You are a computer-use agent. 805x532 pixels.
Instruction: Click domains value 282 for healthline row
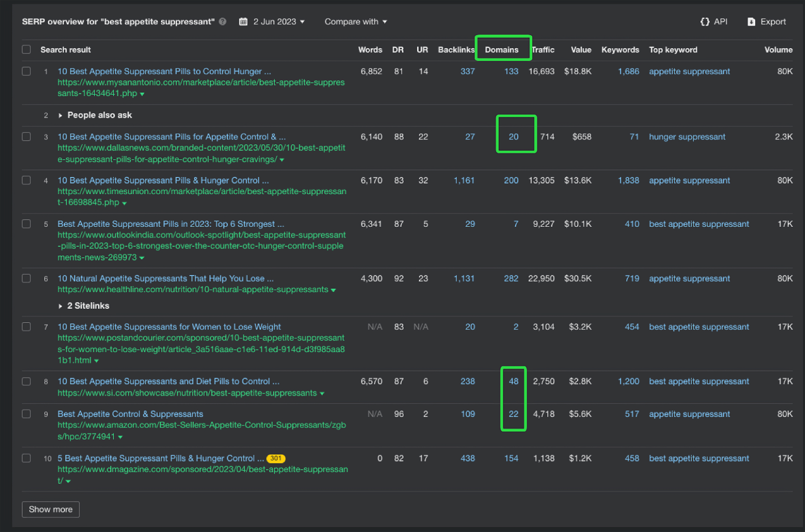point(511,279)
